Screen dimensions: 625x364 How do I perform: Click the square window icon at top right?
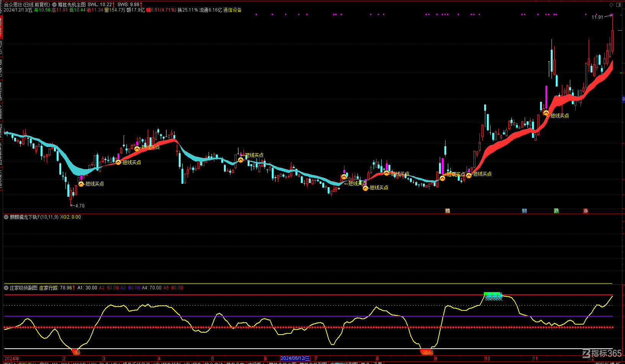618,5
